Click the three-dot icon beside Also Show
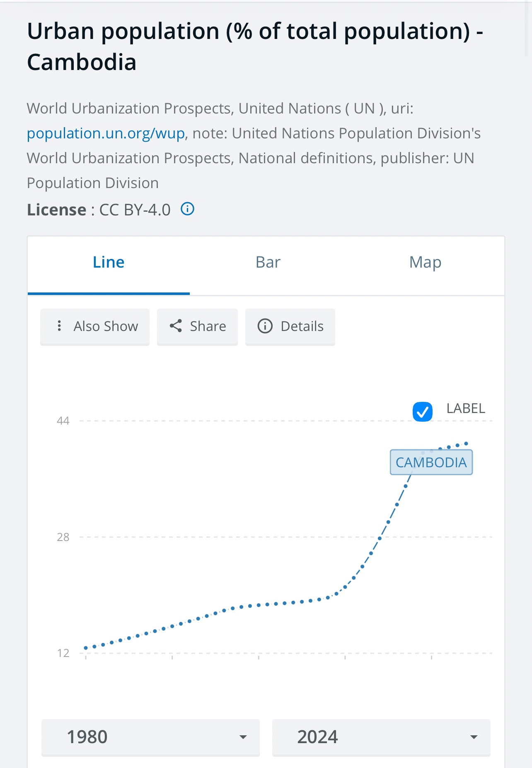 pyautogui.click(x=60, y=326)
